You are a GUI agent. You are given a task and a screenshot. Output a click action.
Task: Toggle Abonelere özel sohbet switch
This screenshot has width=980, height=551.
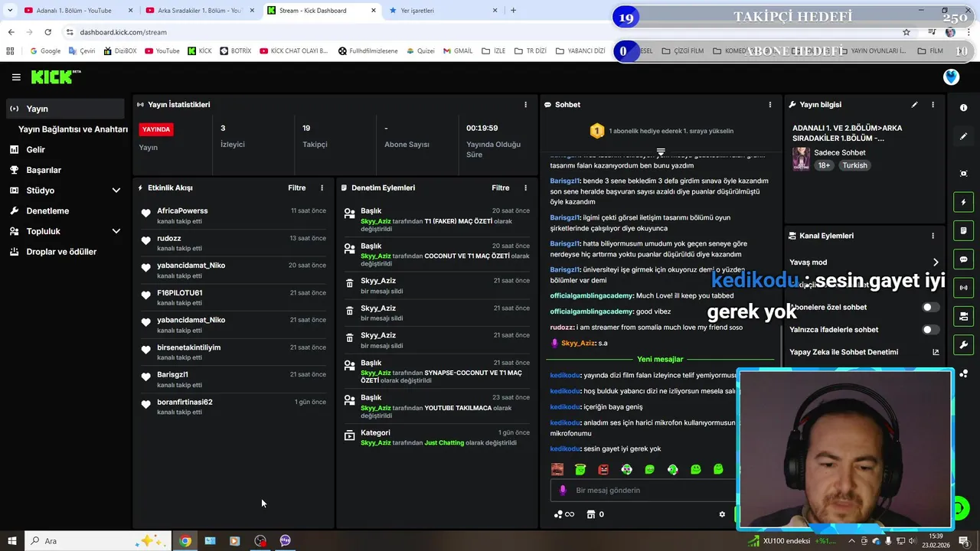click(930, 307)
